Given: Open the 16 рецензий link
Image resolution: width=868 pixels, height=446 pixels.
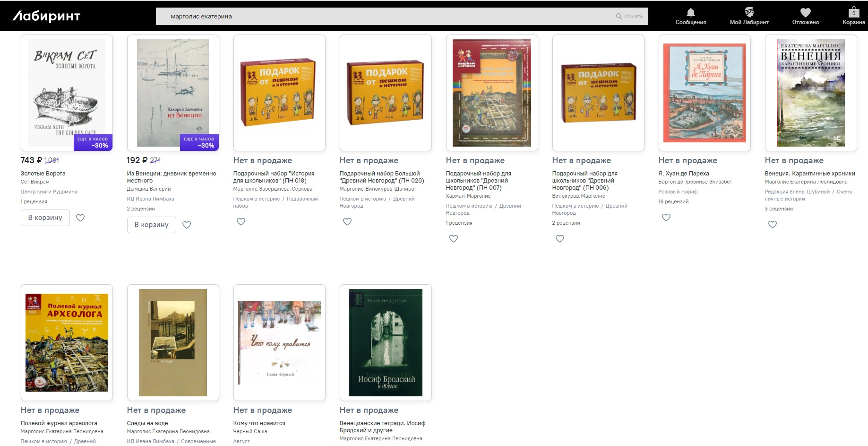Looking at the screenshot, I should [673, 202].
